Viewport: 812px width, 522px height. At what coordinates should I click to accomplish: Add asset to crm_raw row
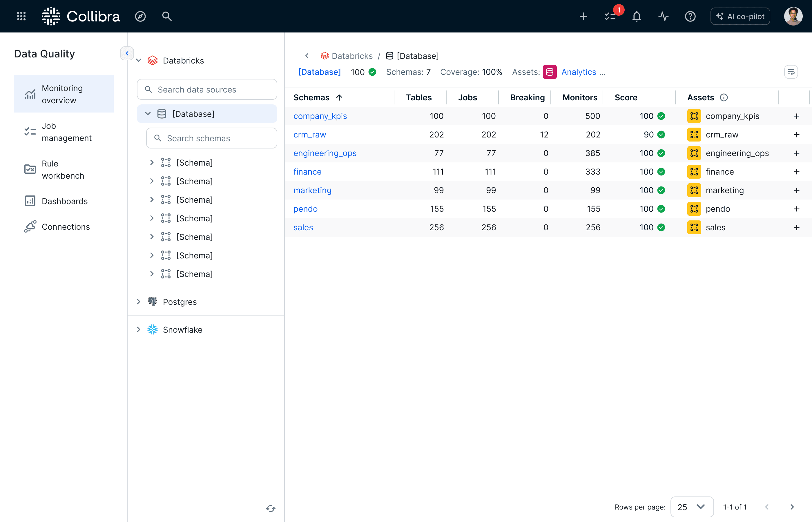click(796, 135)
